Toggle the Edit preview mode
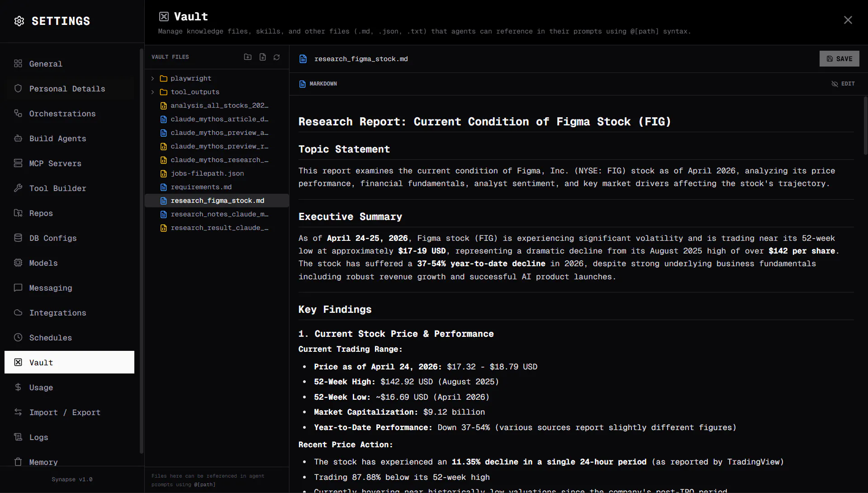The image size is (868, 493). coord(843,84)
